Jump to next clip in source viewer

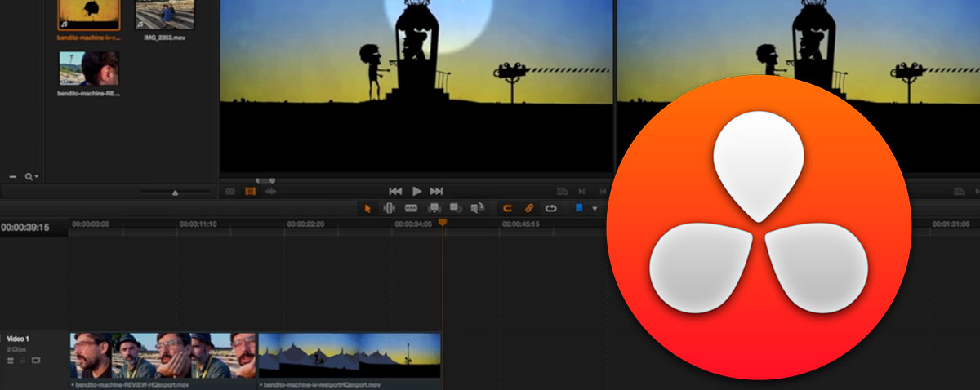pos(436,191)
